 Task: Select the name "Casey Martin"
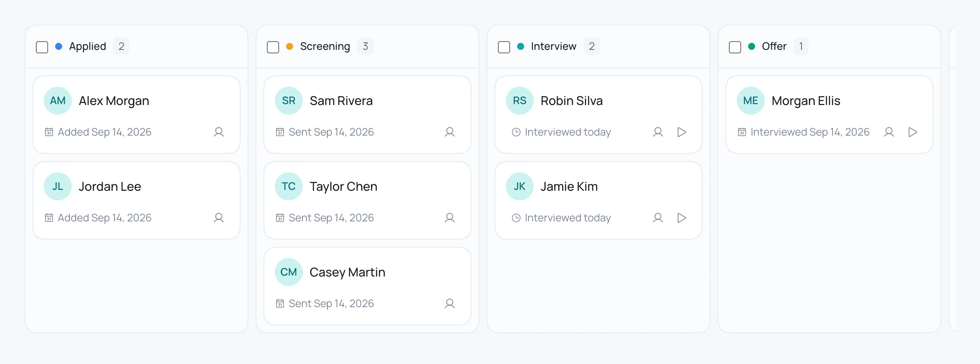(347, 273)
